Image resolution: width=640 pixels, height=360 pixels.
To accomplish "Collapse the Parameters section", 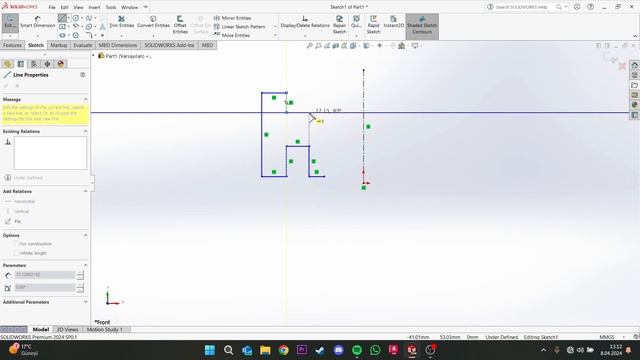I will click(85, 265).
